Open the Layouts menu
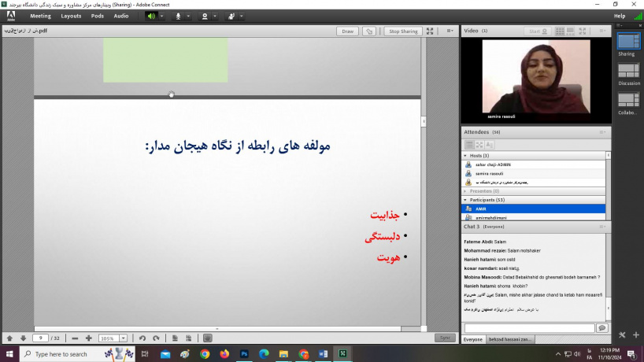 click(x=71, y=16)
